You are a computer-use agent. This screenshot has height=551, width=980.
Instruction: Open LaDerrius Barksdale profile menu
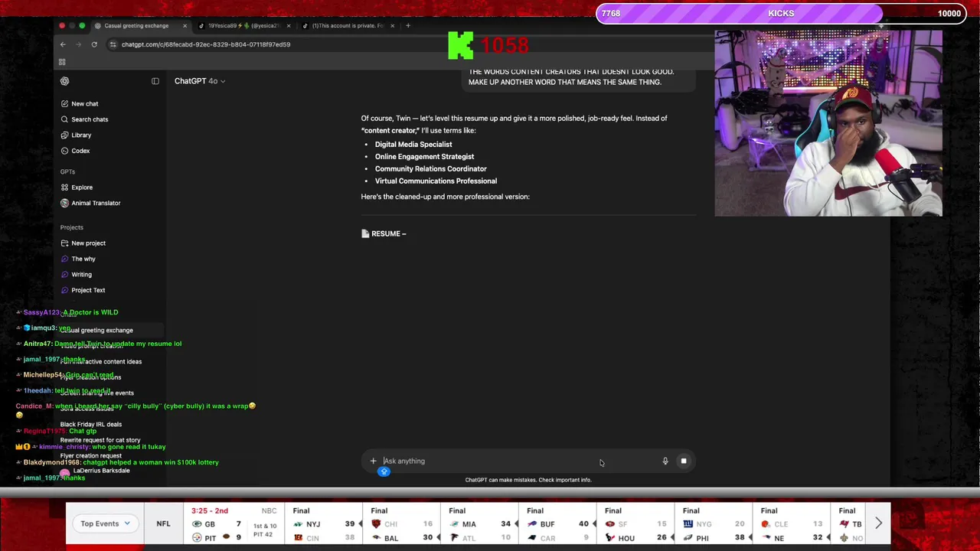(96, 471)
